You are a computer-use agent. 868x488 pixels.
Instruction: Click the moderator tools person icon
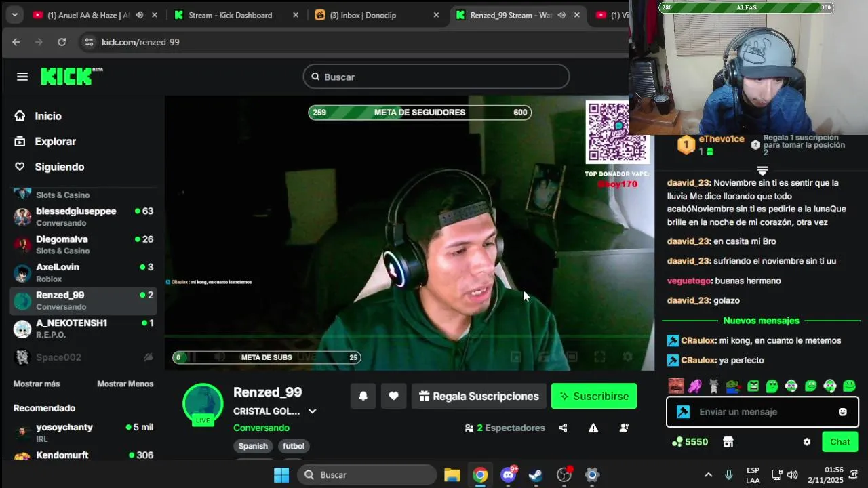(x=624, y=428)
